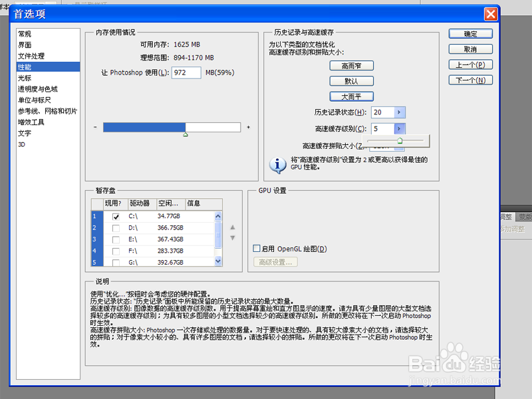Image resolution: width=532 pixels, height=399 pixels.
Task: Enable scratch disk E:\ checkbox
Action: [116, 239]
